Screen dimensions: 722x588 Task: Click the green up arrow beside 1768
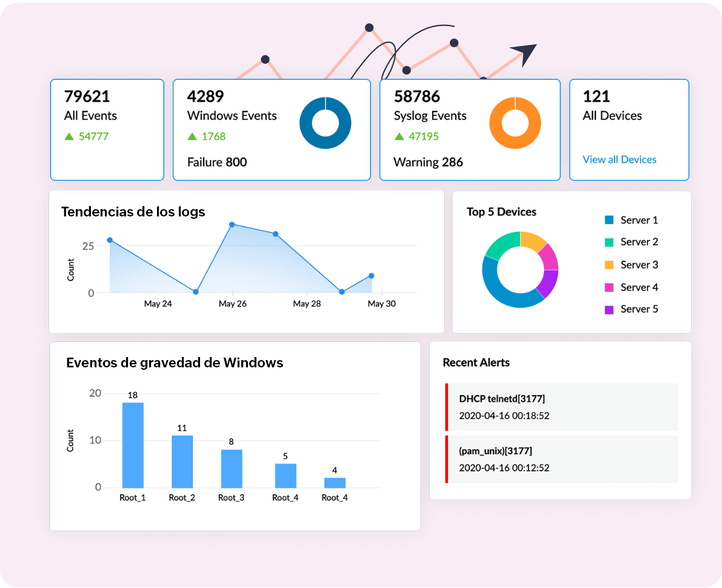(x=192, y=136)
